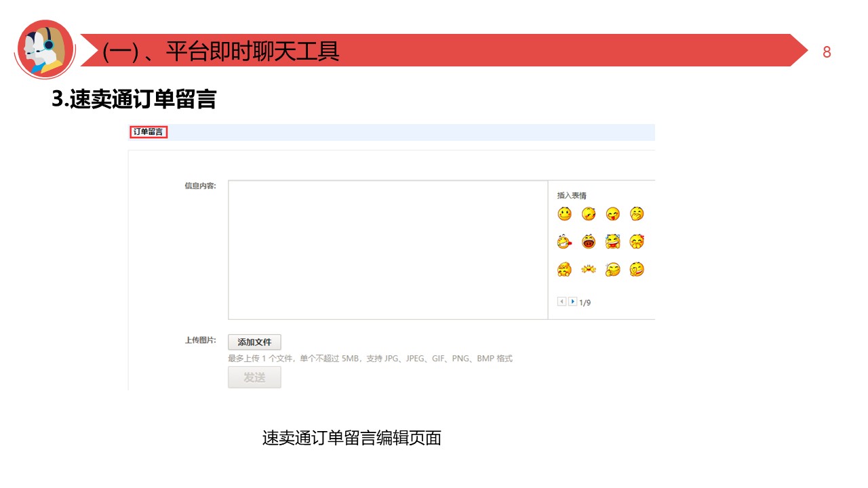Viewport: 868px width, 488px height.
Task: Insert the emoji holding a rose in mouth
Action: (x=564, y=241)
